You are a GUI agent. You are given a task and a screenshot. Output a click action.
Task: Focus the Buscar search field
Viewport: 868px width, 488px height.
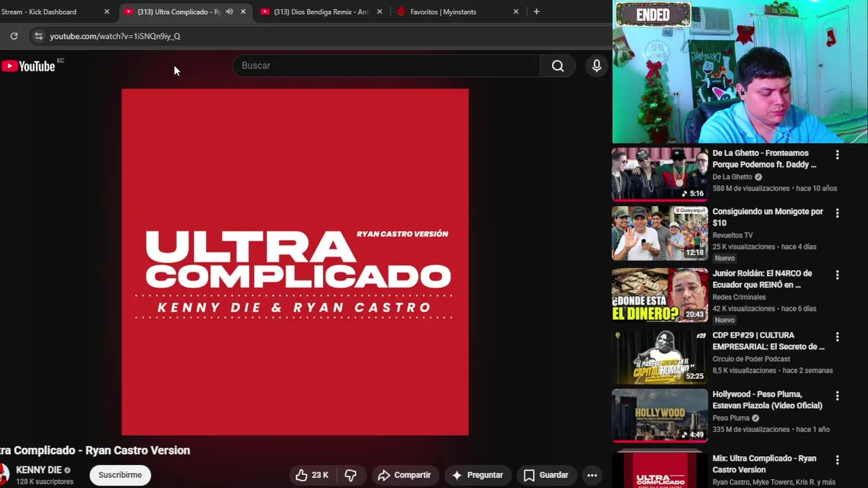tap(387, 66)
